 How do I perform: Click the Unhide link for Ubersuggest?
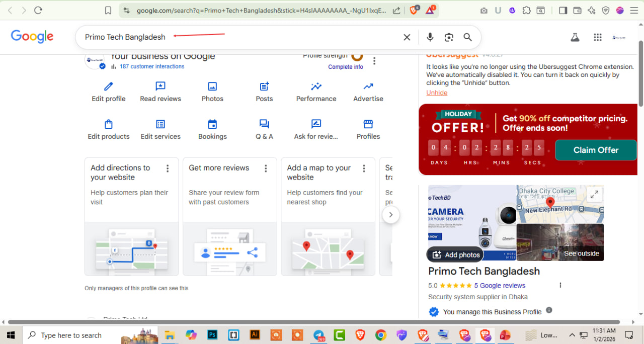[437, 93]
